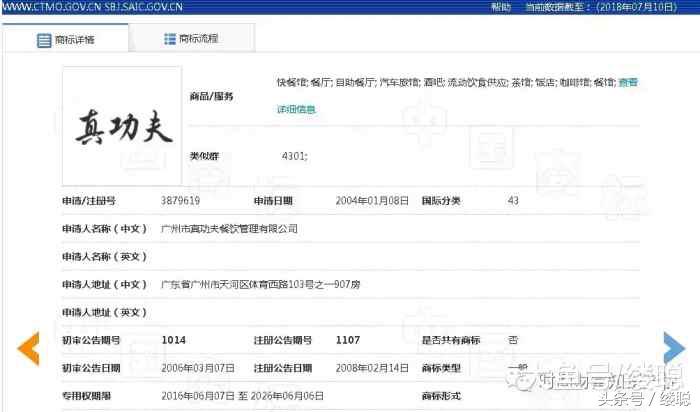Click the 注册公告日期 label
The width and height of the screenshot is (700, 412).
click(x=283, y=368)
